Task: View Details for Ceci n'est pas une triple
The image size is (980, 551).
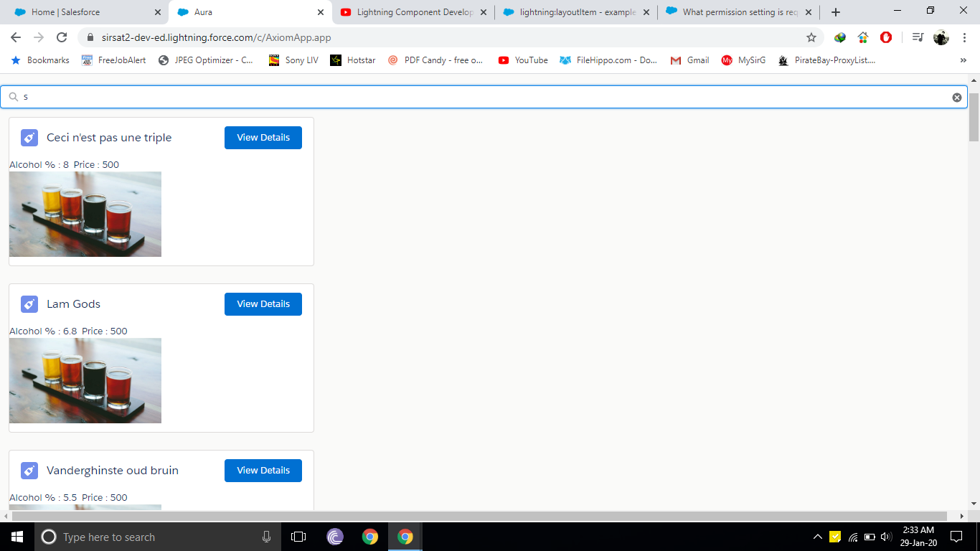Action: pyautogui.click(x=263, y=138)
